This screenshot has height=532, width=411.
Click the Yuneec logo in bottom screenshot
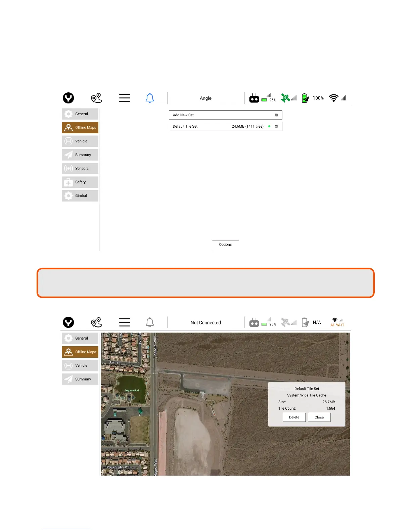pos(68,322)
